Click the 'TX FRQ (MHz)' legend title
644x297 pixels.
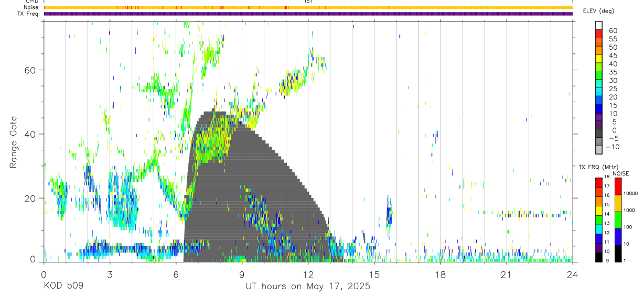598,167
